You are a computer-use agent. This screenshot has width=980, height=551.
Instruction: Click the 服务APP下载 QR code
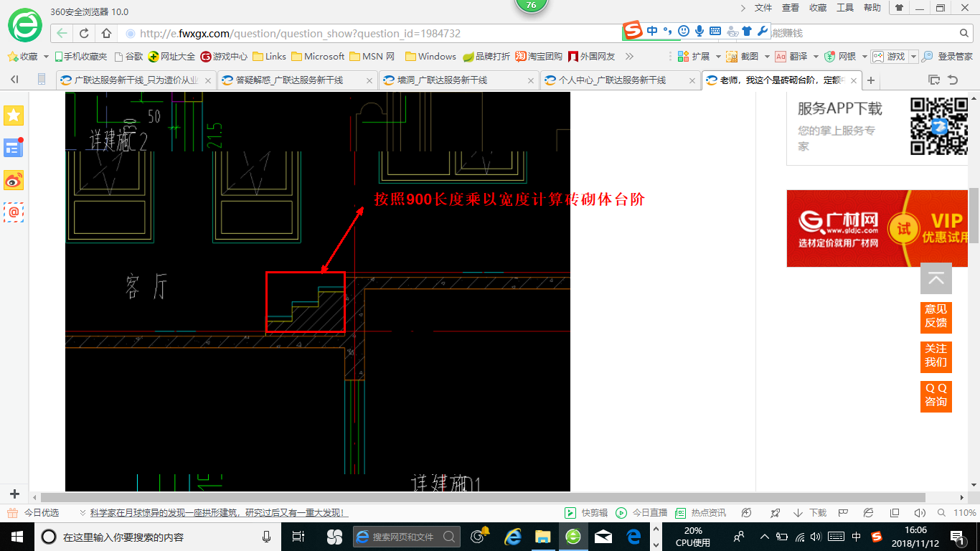(939, 126)
